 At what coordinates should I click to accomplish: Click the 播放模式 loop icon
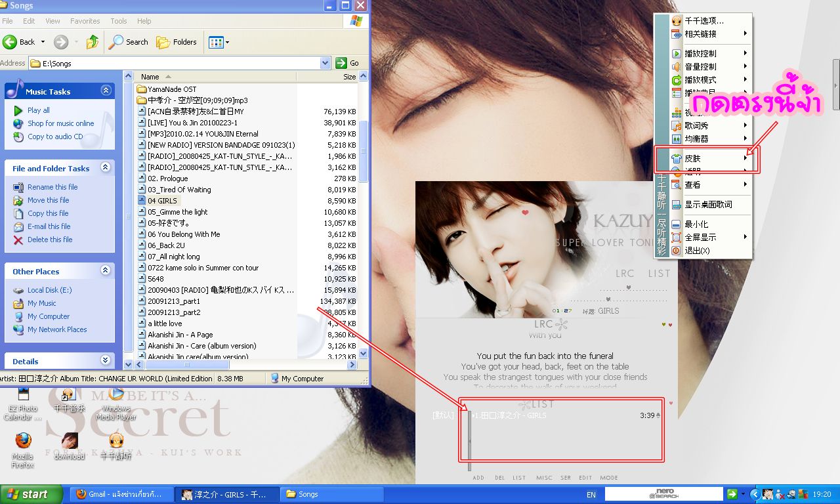click(x=676, y=79)
